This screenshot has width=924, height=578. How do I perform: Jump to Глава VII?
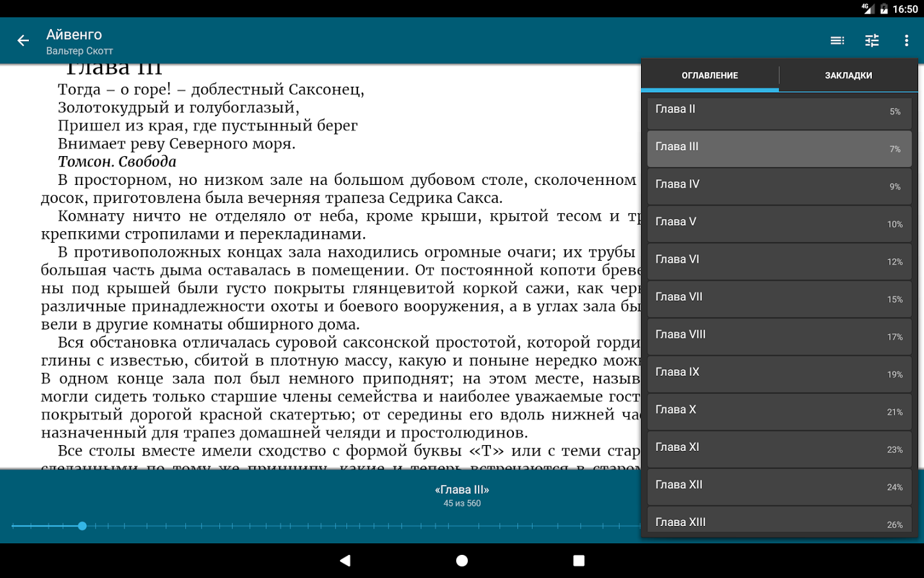click(x=779, y=299)
